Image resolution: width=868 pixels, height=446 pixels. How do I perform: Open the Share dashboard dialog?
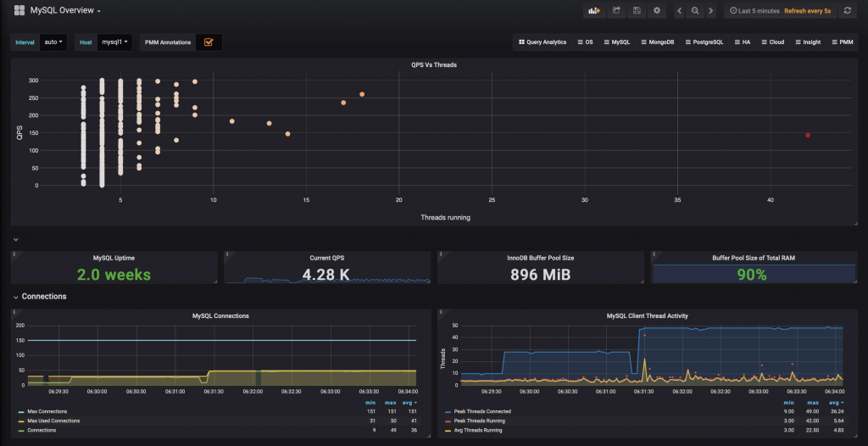[616, 11]
